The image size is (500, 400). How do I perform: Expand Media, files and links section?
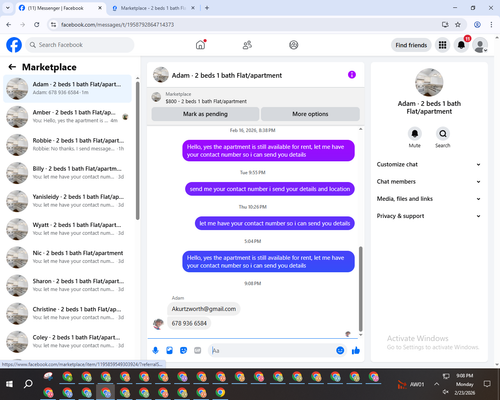tap(429, 199)
